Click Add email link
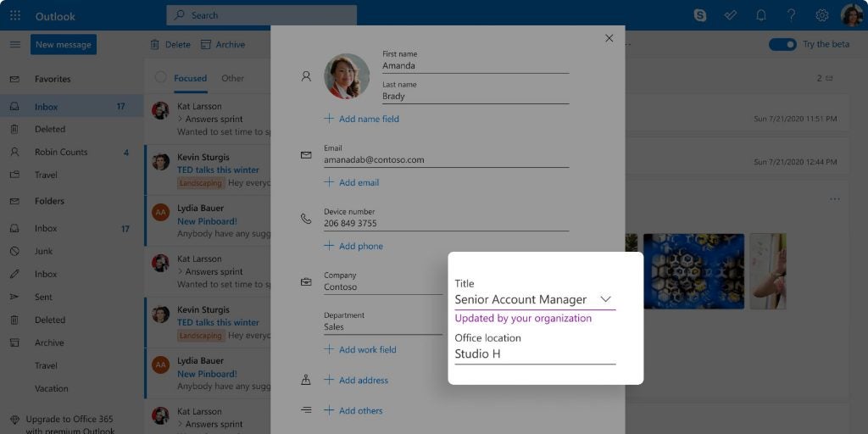 click(352, 182)
